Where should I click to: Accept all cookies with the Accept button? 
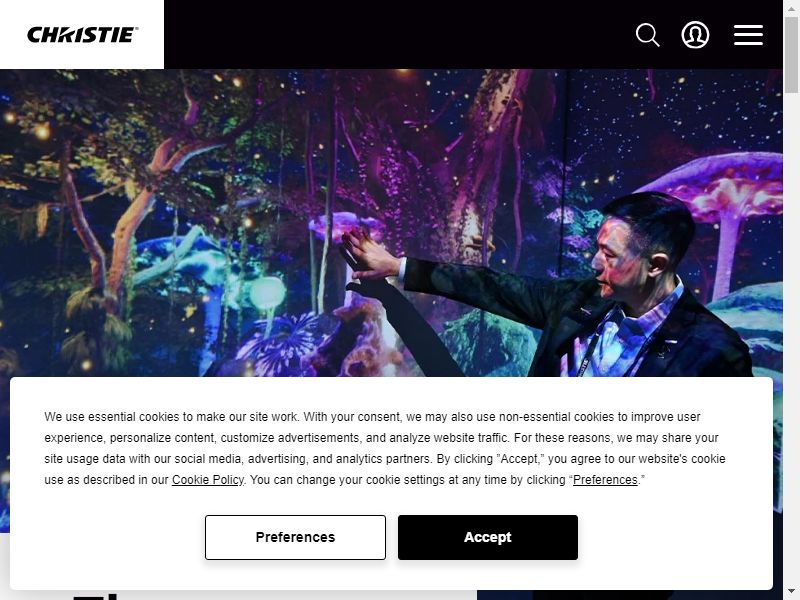488,537
